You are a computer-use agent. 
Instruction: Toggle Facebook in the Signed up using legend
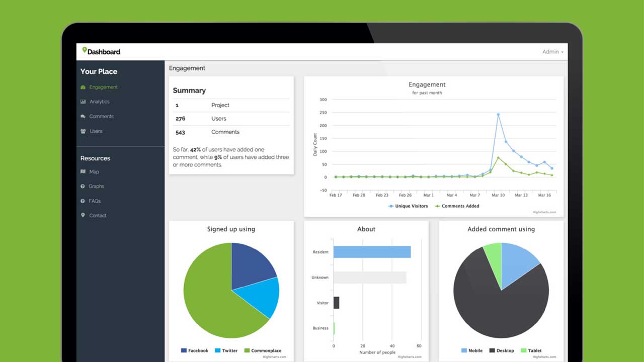tap(195, 350)
